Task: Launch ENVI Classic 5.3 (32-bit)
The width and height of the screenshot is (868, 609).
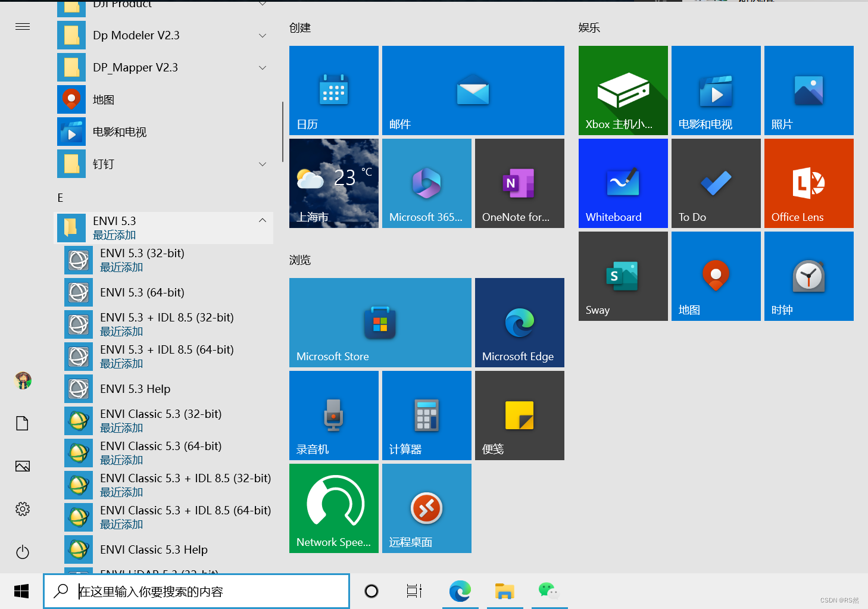Action: coord(167,421)
